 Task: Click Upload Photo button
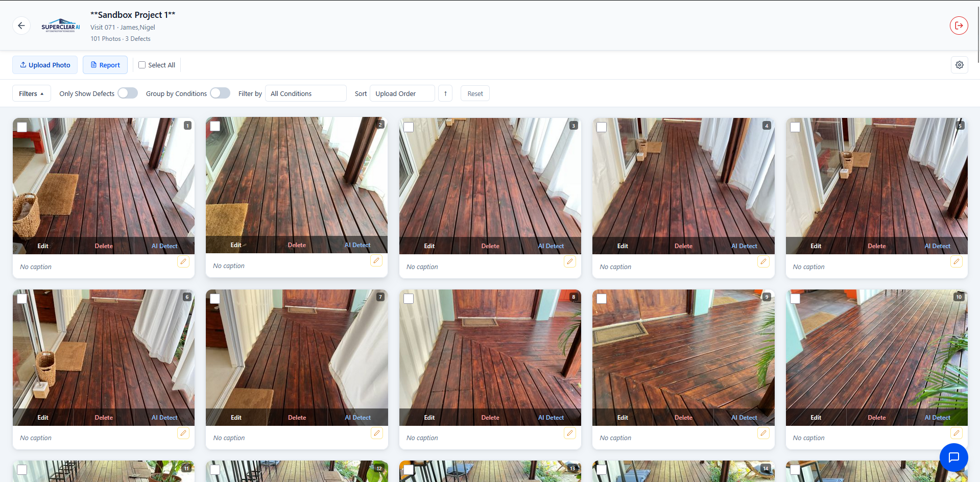click(x=45, y=65)
